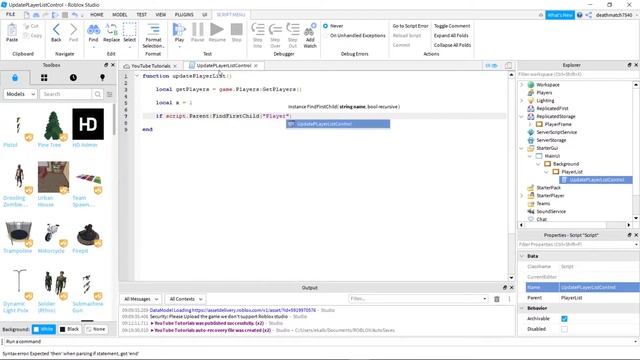
Task: Pick the Motorcycle model thumbnail
Action: pyautogui.click(x=52, y=233)
